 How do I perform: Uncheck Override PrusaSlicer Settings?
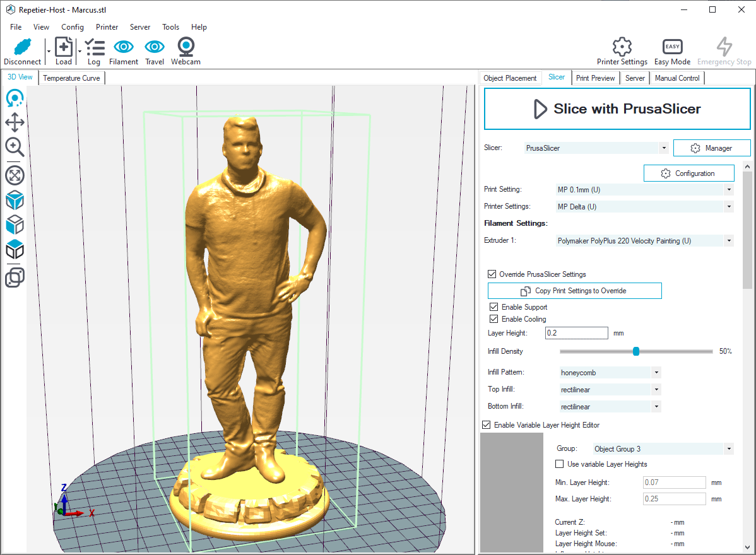pos(492,274)
